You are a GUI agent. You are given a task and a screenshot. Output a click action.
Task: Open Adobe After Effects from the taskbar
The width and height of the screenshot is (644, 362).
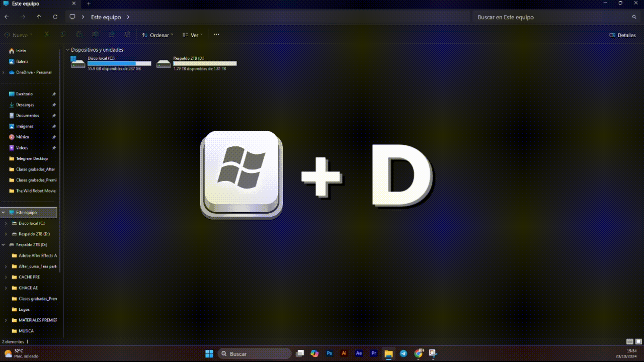(359, 353)
